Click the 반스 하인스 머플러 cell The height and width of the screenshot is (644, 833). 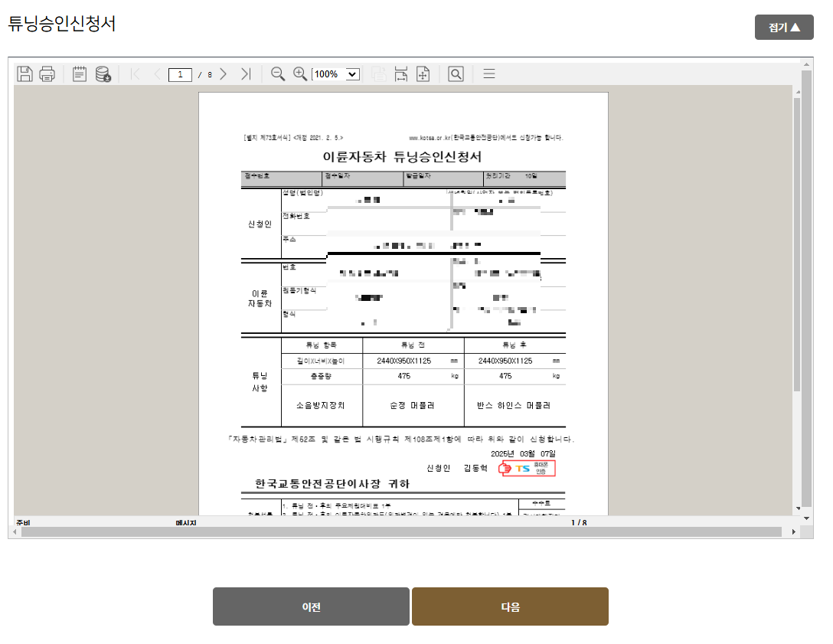pos(514,405)
